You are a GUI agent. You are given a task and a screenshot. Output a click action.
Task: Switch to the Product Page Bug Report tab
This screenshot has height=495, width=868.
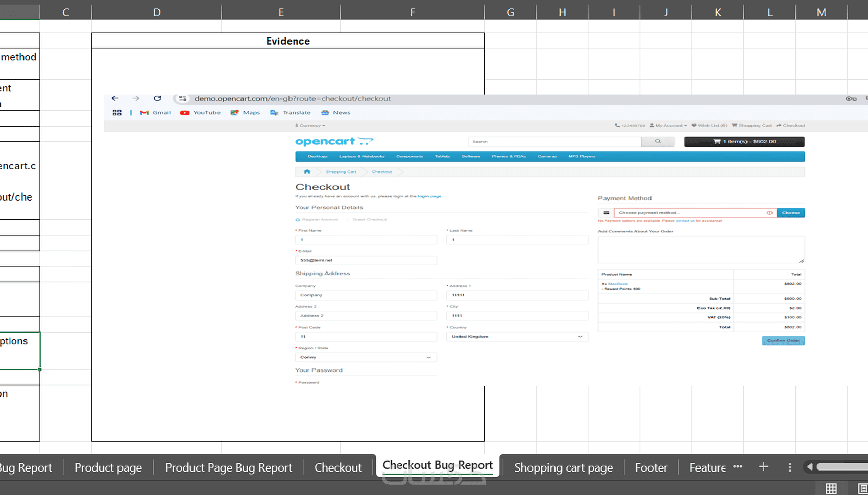(x=229, y=467)
